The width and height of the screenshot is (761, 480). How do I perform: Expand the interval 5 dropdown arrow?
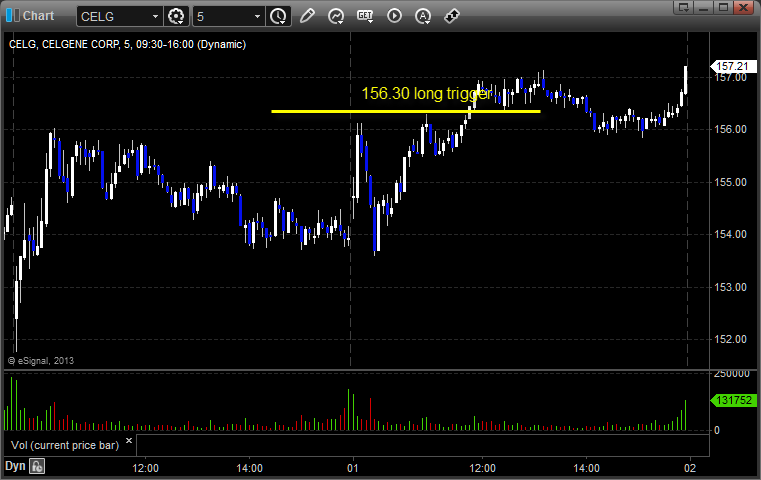tap(258, 17)
